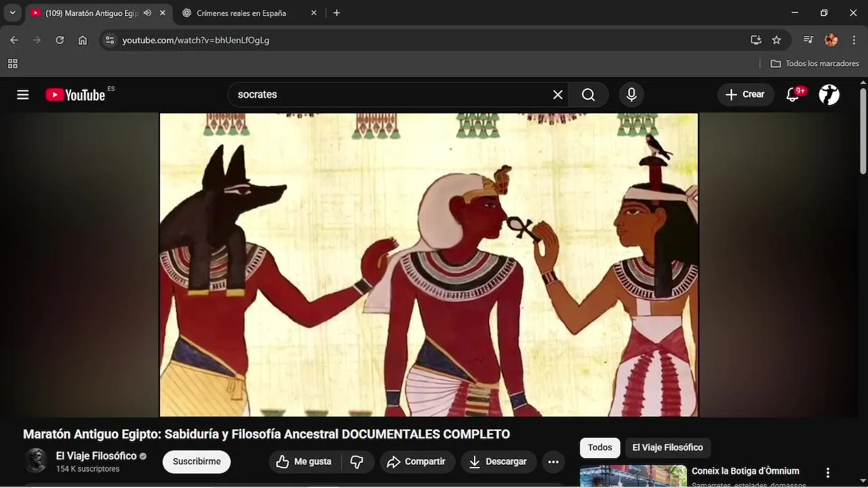Screen dimensions: 868x488
Task: Go to YouTube home via logo
Action: click(x=75, y=95)
